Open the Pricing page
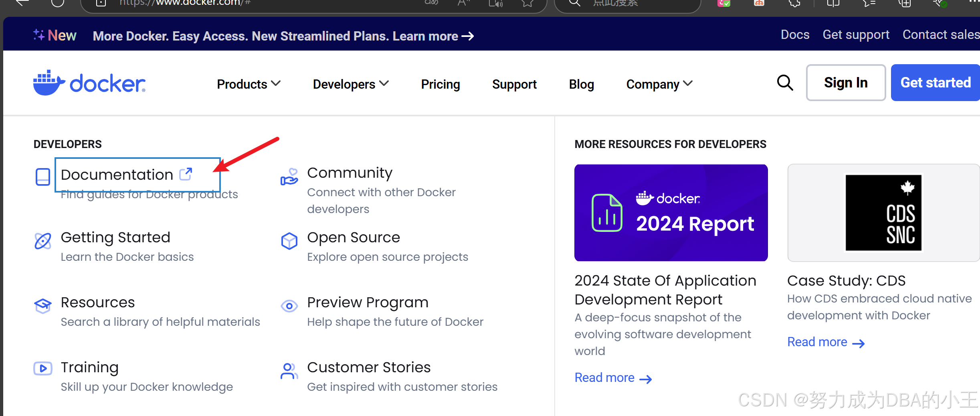The height and width of the screenshot is (416, 980). (440, 84)
